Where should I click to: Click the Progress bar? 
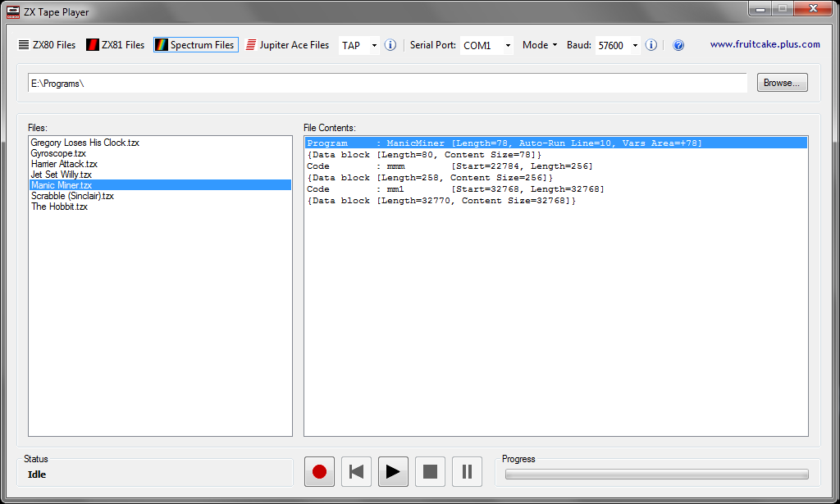pos(657,474)
